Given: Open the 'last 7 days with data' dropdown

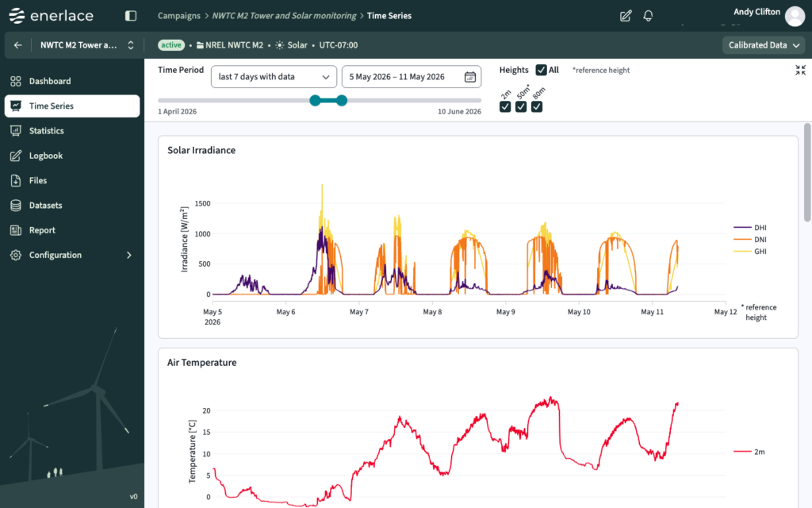Looking at the screenshot, I should pyautogui.click(x=274, y=77).
